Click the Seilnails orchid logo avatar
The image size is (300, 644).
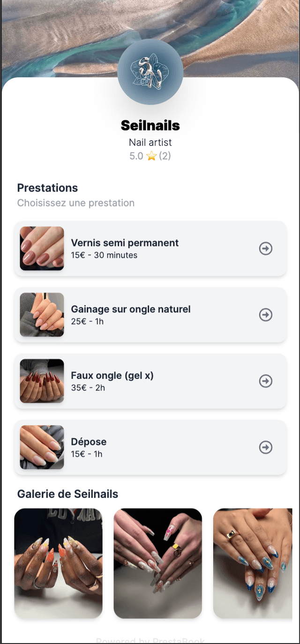tap(150, 71)
